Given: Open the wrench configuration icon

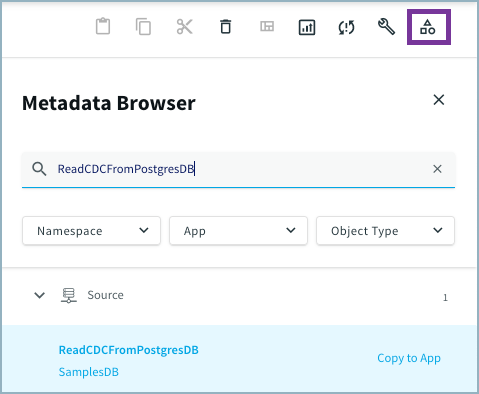Looking at the screenshot, I should tap(386, 27).
